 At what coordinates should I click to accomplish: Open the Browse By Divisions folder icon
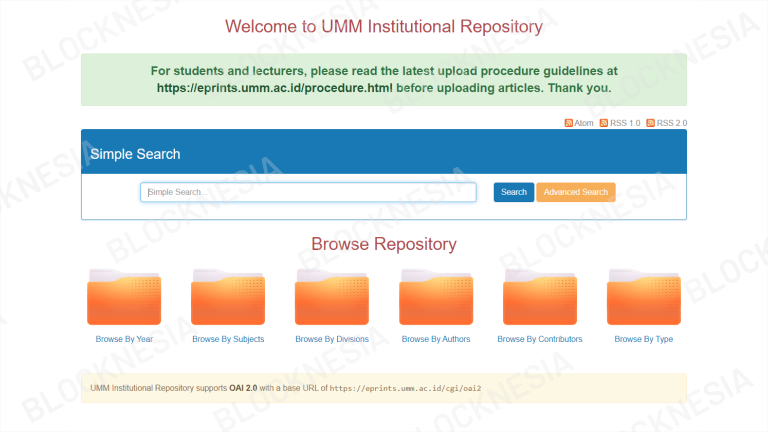pyautogui.click(x=332, y=297)
